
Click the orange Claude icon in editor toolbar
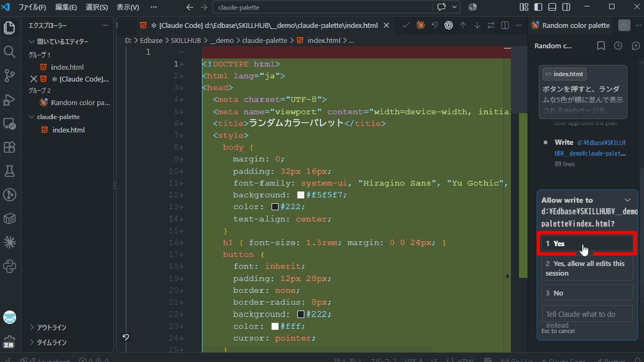click(421, 25)
